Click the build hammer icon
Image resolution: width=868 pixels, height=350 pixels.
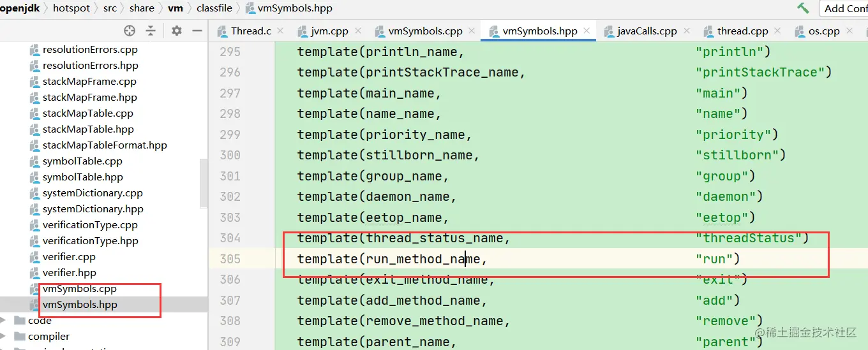tap(803, 8)
